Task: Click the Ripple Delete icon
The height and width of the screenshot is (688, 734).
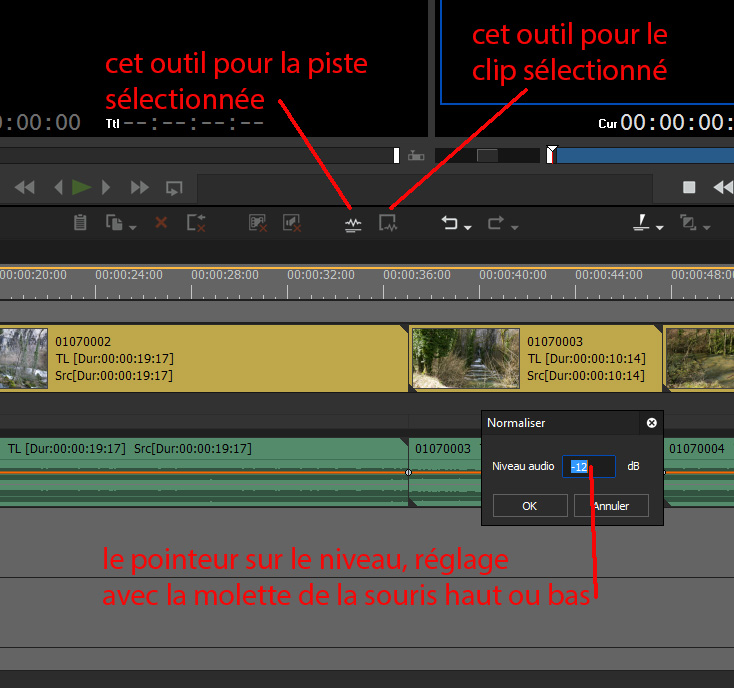Action: coord(196,223)
